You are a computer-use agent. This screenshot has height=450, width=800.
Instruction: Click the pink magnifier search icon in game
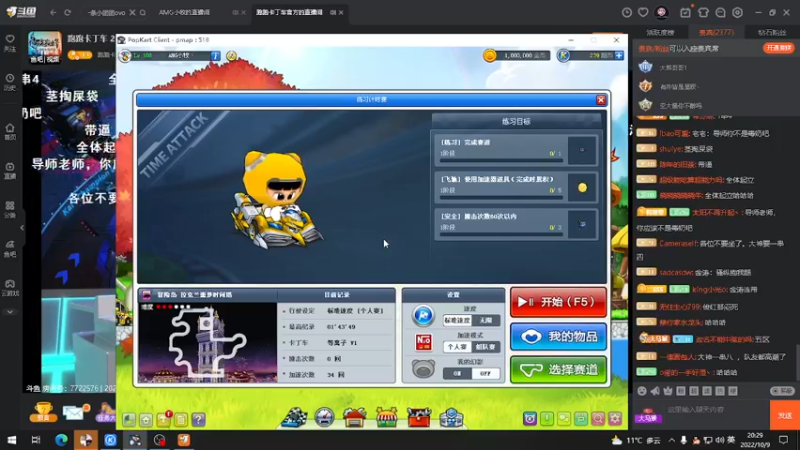tap(598, 419)
